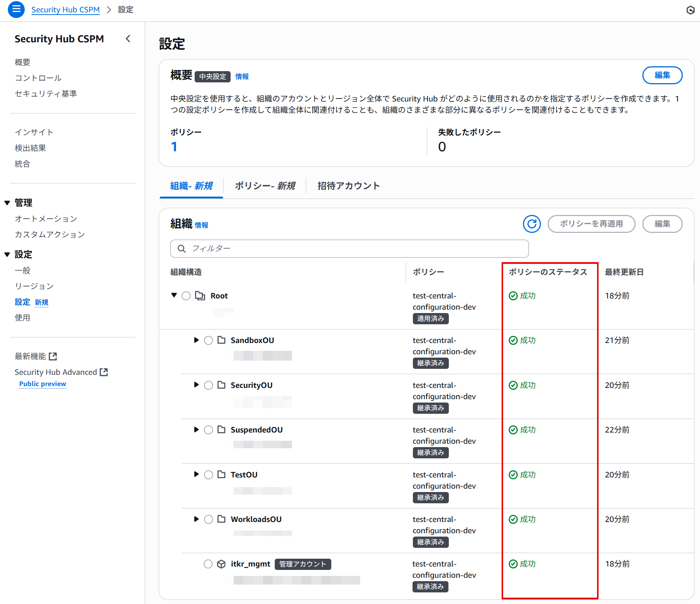The image size is (700, 604).
Task: Switch to the 組織- 新規 tab
Action: tap(191, 186)
